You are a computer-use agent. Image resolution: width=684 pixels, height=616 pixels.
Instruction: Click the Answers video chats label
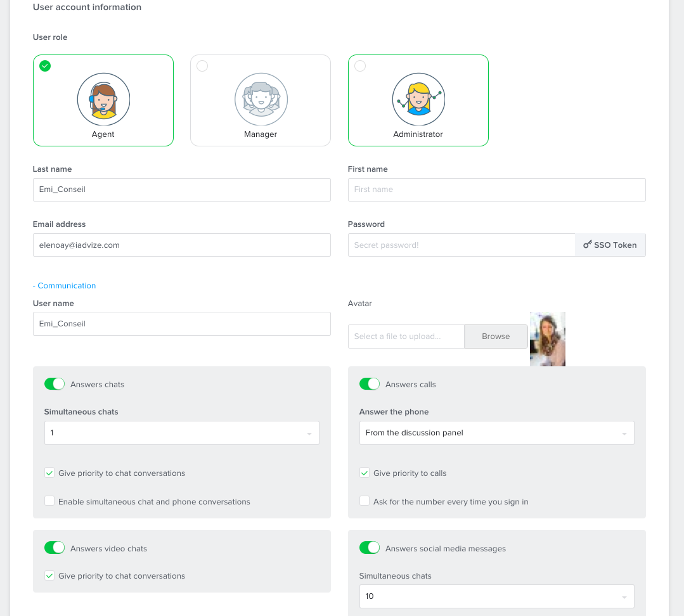[x=108, y=548]
